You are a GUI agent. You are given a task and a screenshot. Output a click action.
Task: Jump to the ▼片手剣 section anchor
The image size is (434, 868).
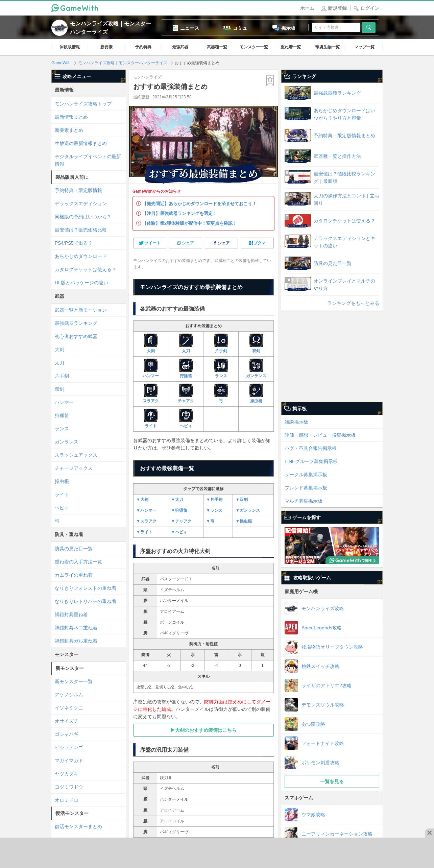(x=214, y=500)
